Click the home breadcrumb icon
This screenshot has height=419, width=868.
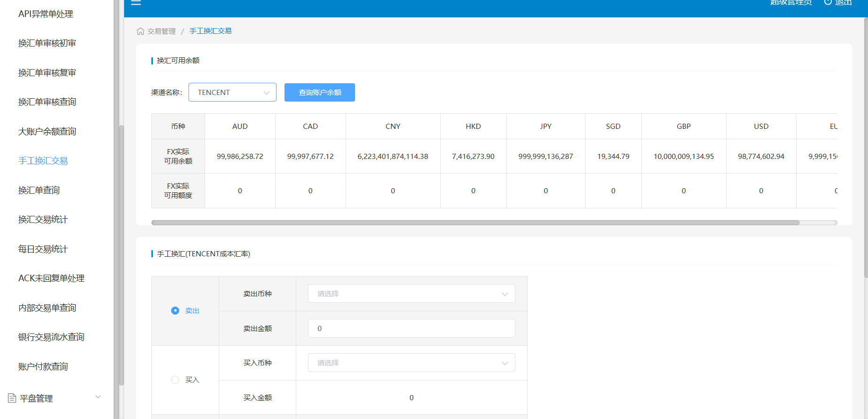pyautogui.click(x=140, y=31)
